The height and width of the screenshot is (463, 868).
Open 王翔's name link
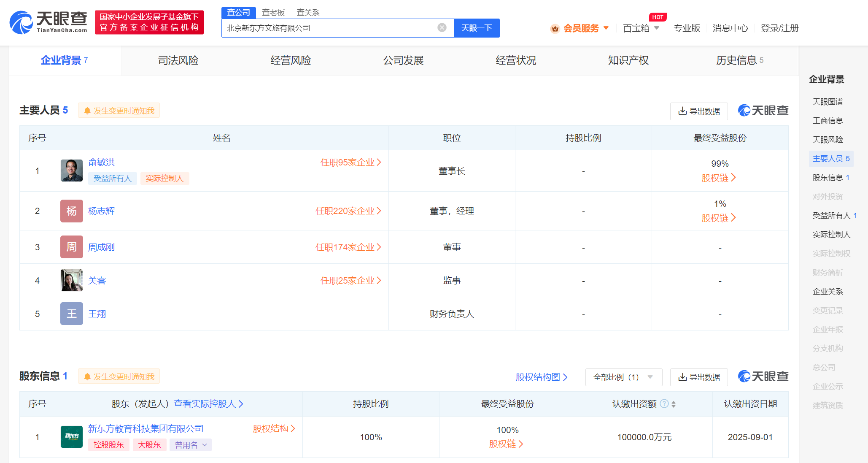97,314
